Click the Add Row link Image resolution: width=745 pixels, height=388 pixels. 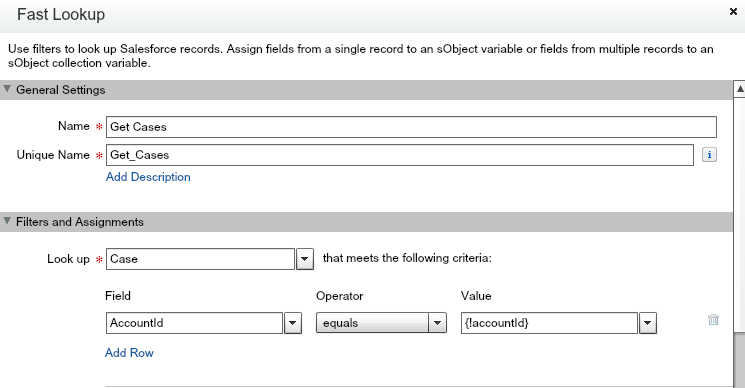tap(129, 353)
